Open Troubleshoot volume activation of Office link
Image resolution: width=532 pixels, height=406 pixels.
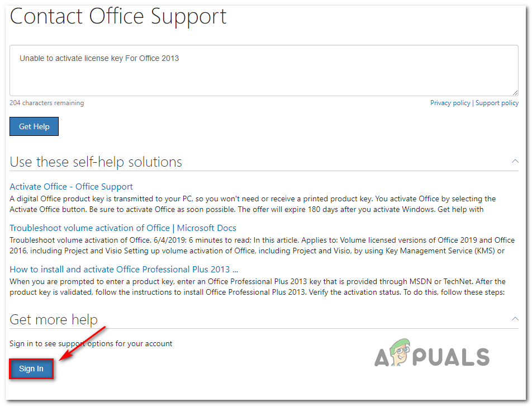point(123,228)
